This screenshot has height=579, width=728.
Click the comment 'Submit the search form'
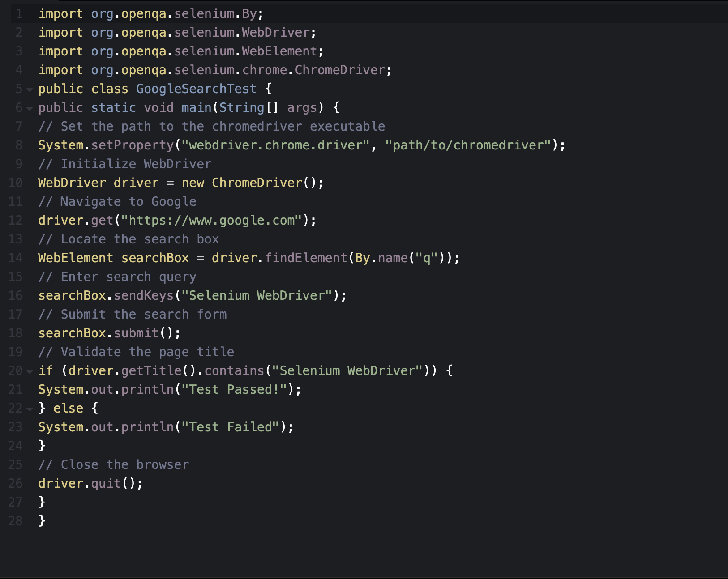(x=144, y=315)
